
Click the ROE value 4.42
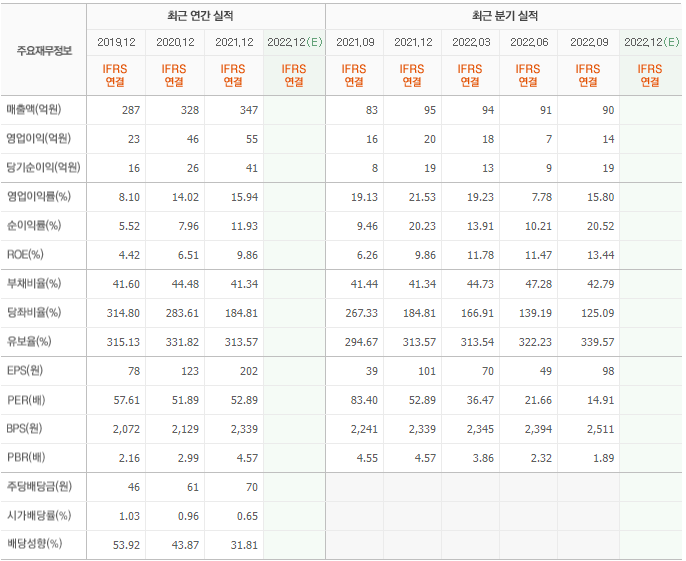coord(129,255)
